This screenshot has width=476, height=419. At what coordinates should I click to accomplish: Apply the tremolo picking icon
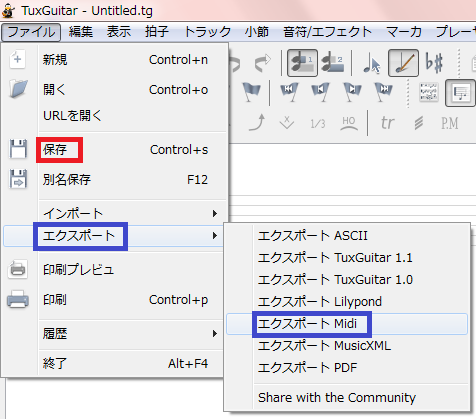[419, 123]
